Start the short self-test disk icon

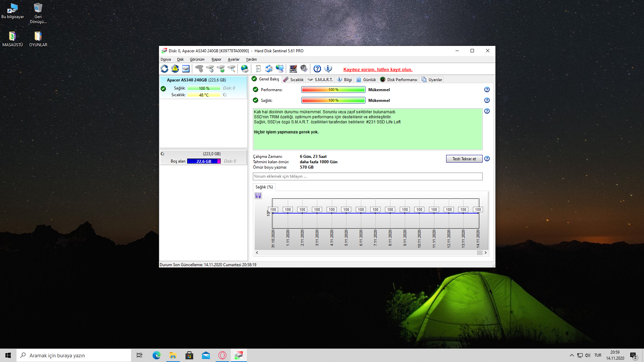pyautogui.click(x=211, y=69)
